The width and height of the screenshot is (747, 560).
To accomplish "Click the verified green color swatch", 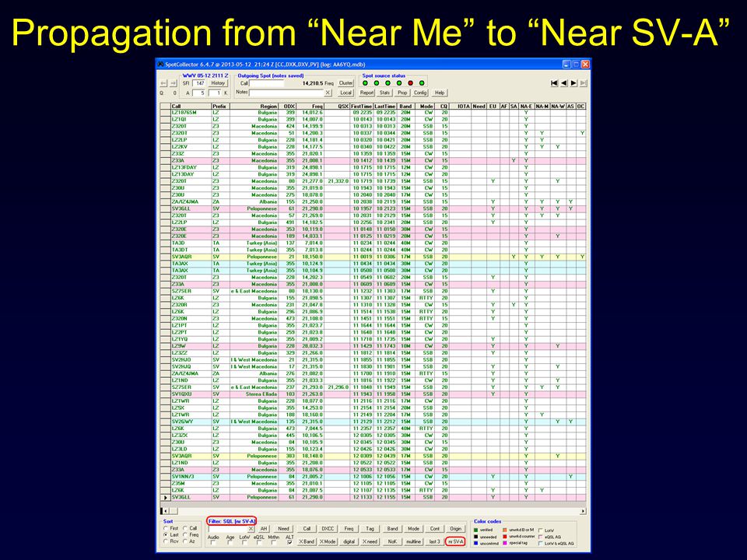I will point(477,530).
